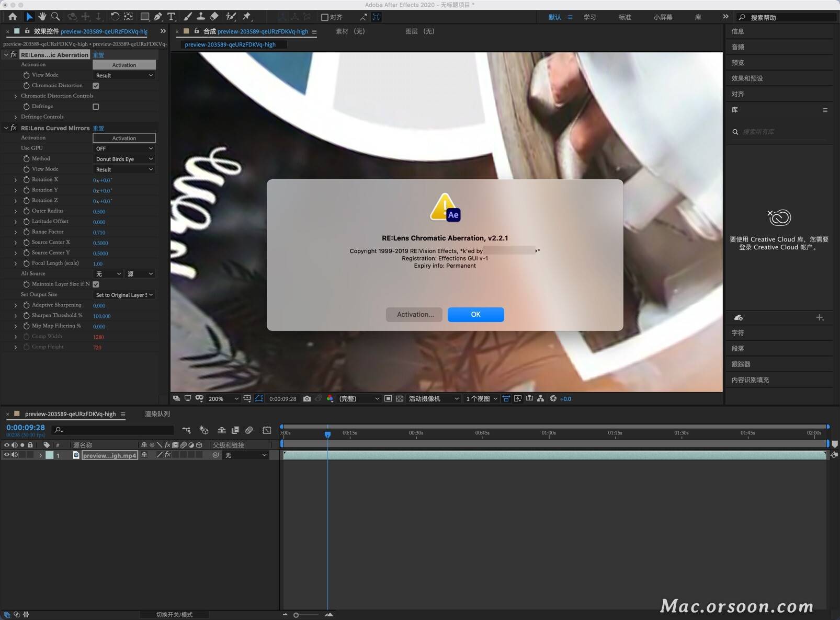This screenshot has height=620, width=840.
Task: Click the composition mini-flowchart icon
Action: click(x=186, y=430)
